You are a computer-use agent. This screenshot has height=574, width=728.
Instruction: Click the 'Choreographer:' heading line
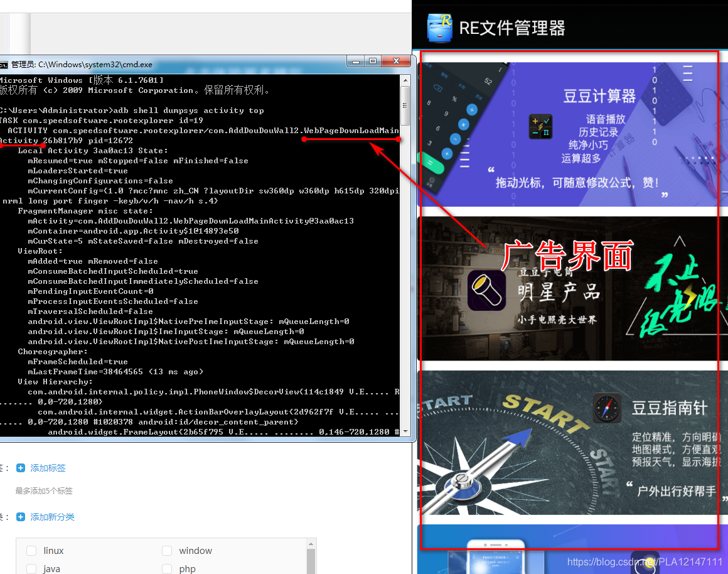(x=53, y=352)
